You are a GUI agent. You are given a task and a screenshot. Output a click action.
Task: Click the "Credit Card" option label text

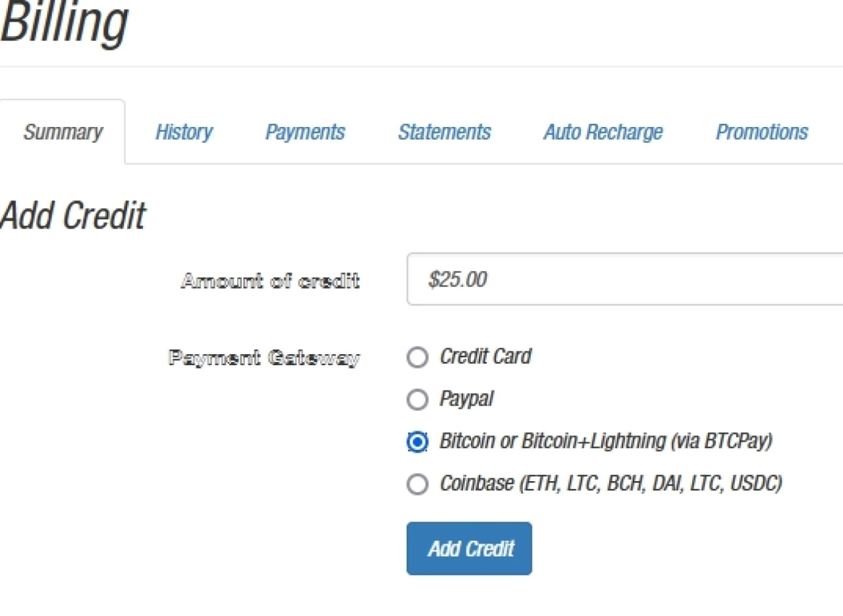pyautogui.click(x=485, y=357)
